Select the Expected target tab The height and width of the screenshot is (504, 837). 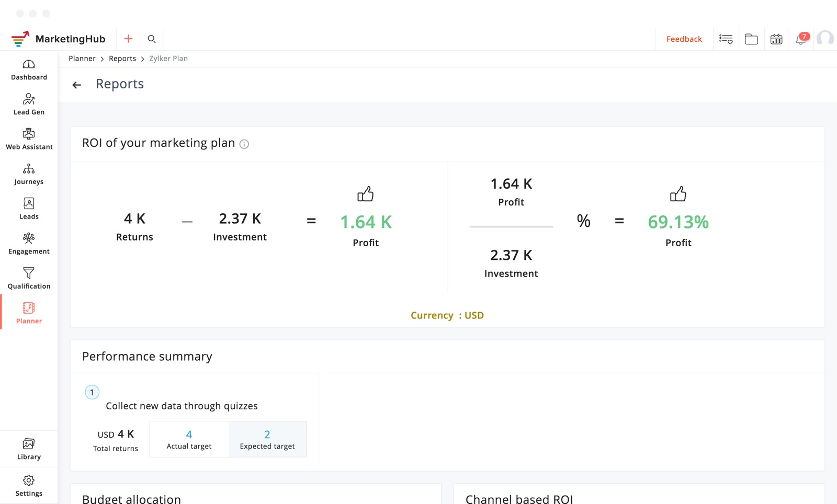pos(267,439)
